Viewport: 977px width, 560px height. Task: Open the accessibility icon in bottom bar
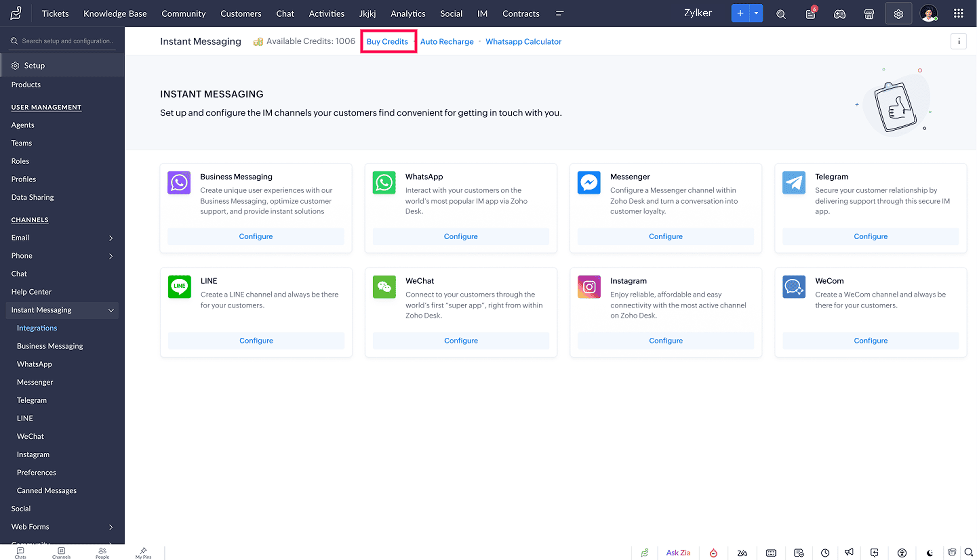(902, 553)
